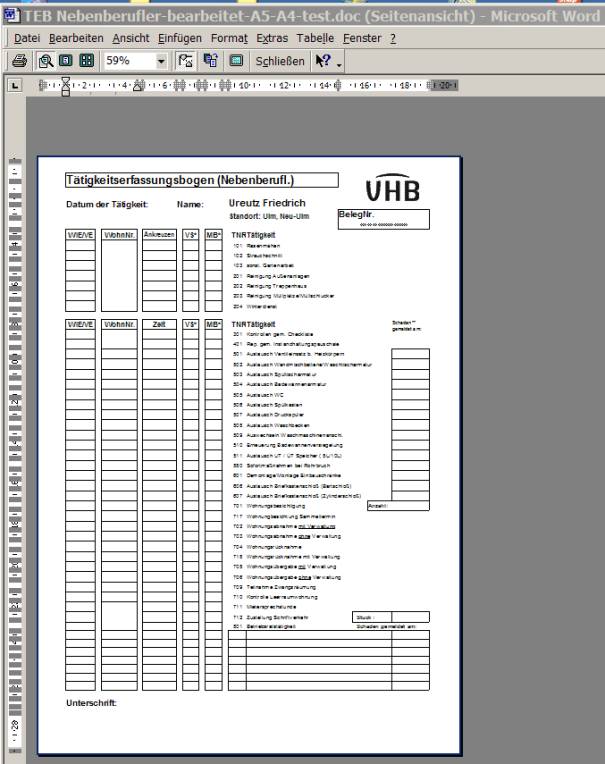
Task: Close print preview with Schließen
Action: pyautogui.click(x=280, y=61)
